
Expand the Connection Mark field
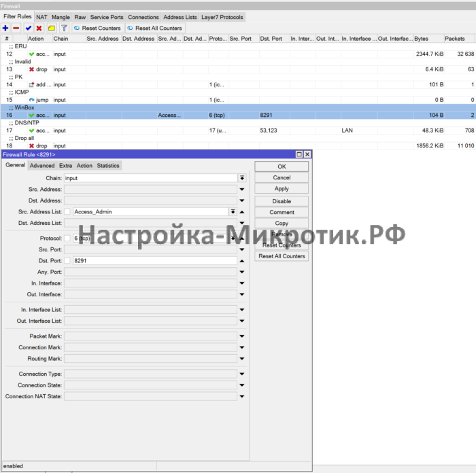coord(242,347)
